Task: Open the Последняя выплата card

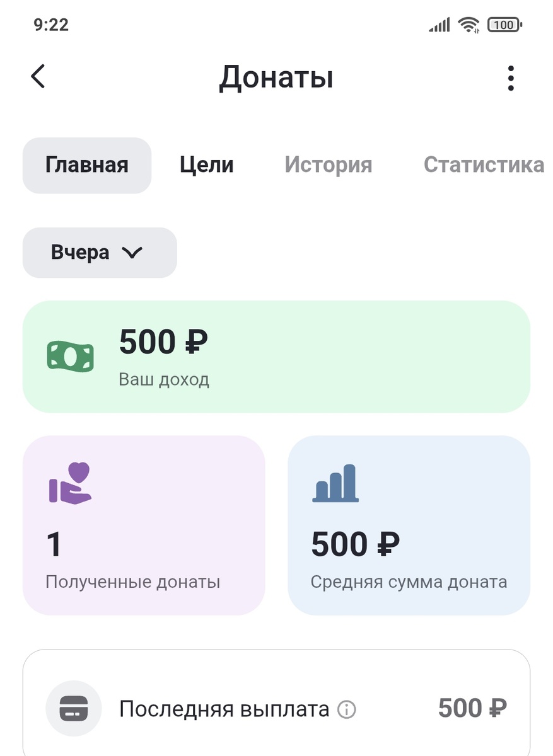Action: (276, 708)
